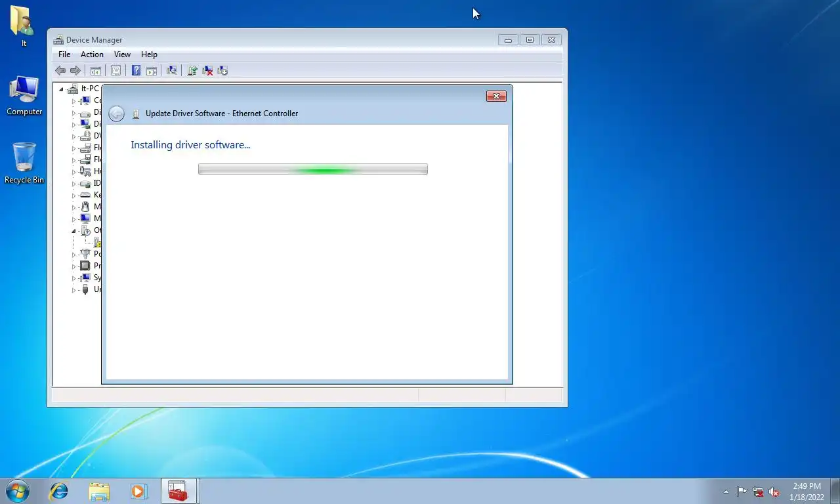This screenshot has height=504, width=840.
Task: Open Windows Media Player from the taskbar
Action: (139, 491)
